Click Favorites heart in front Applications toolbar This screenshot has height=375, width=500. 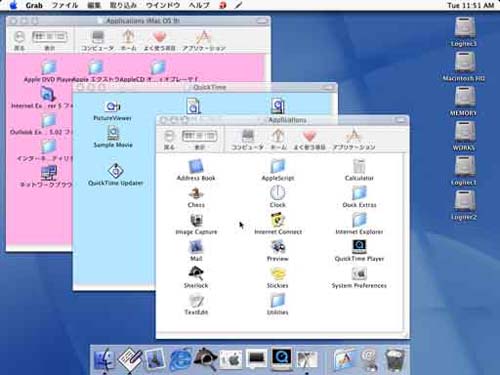pyautogui.click(x=309, y=140)
